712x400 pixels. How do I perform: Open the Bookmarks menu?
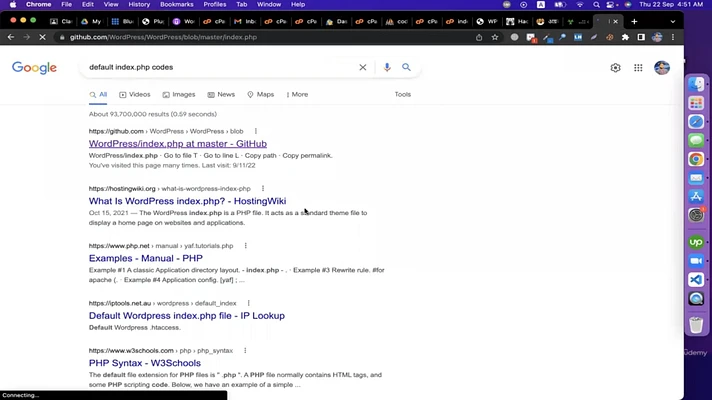point(176,4)
